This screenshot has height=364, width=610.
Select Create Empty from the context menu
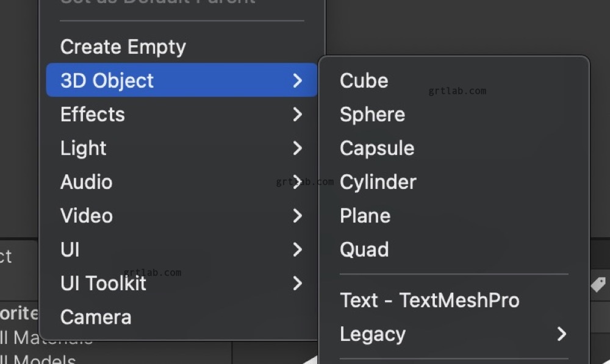click(123, 46)
